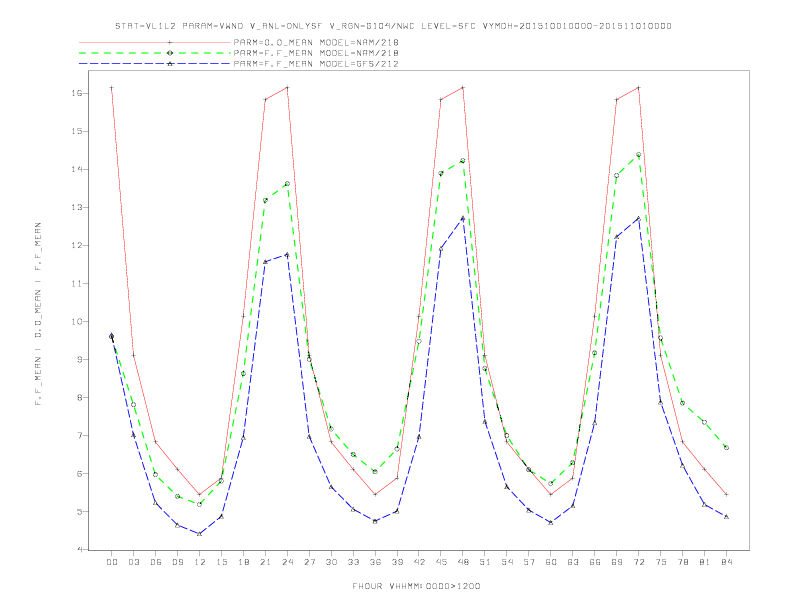792x612 pixels.
Task: Click y-axis tick label 5
Action: tap(80, 512)
